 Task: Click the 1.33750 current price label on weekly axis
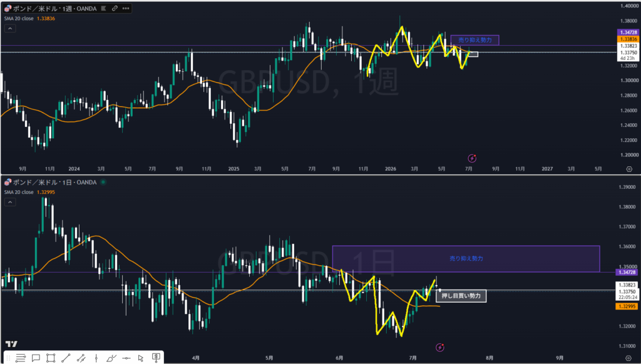click(x=627, y=53)
